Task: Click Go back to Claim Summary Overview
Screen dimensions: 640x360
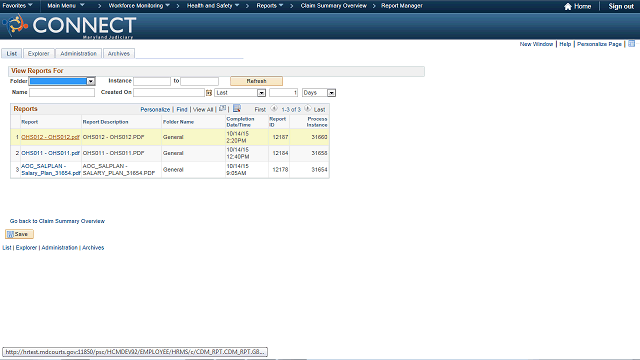Action: click(57, 221)
